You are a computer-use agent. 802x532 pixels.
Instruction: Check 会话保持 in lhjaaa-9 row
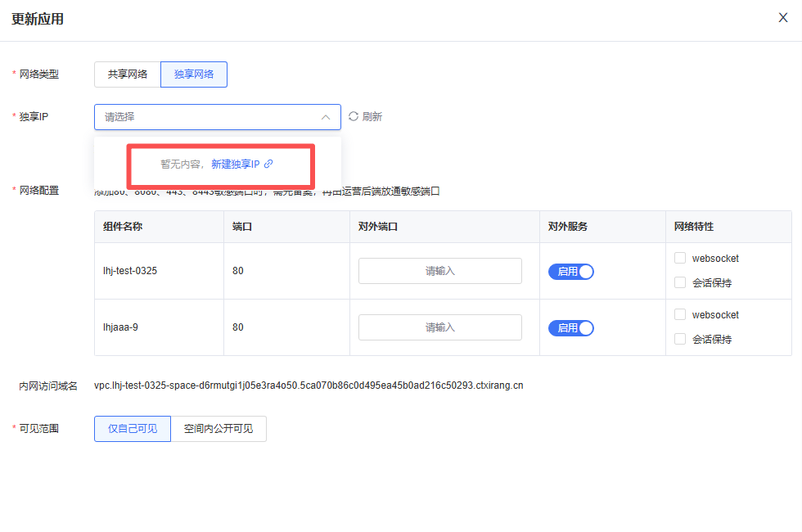click(x=680, y=339)
